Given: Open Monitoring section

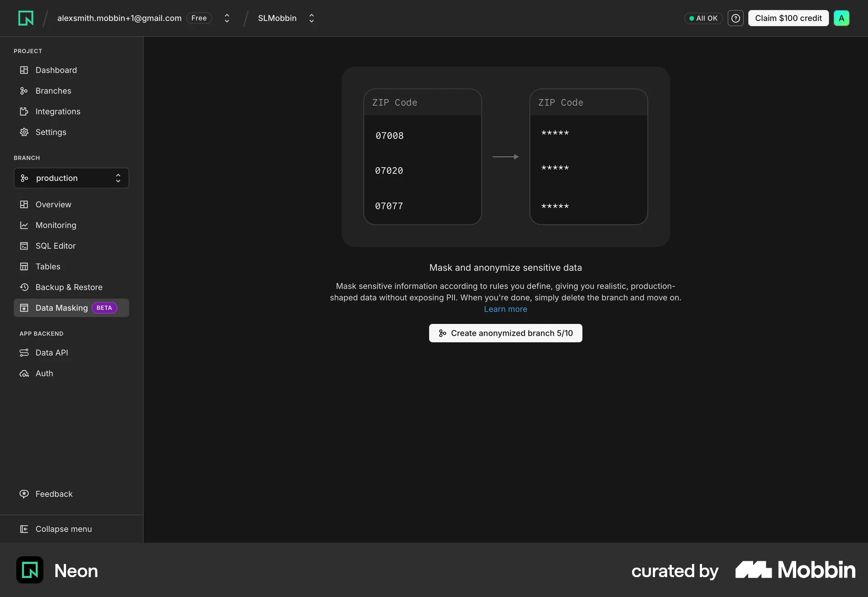Looking at the screenshot, I should pos(71,225).
